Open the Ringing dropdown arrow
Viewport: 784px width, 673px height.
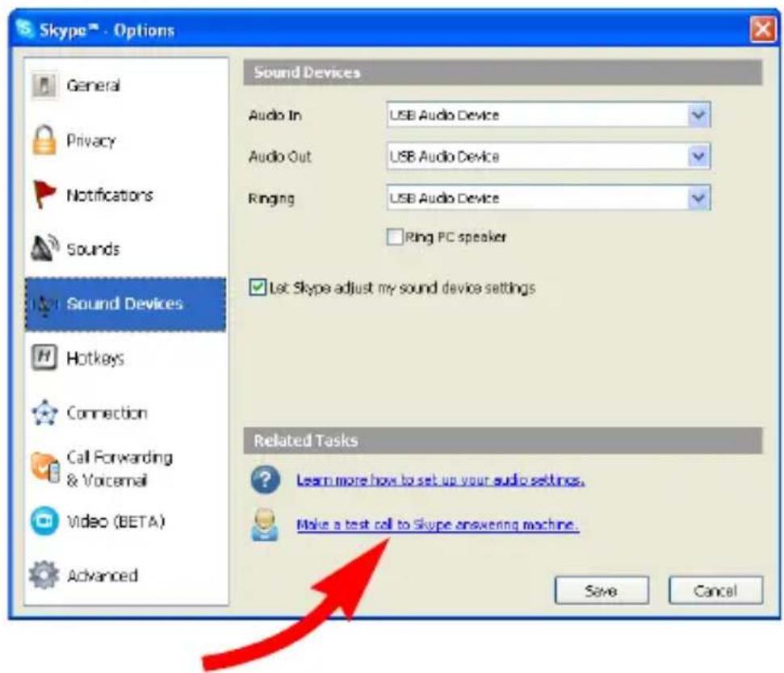tap(698, 199)
